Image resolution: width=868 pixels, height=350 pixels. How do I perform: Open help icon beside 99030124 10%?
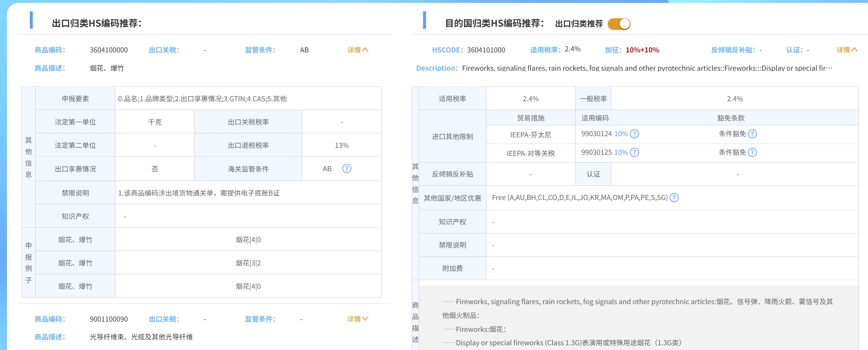[634, 134]
